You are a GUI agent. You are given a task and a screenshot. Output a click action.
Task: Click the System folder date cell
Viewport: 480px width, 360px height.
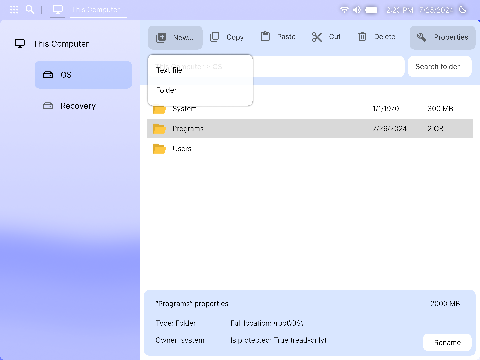click(x=386, y=109)
